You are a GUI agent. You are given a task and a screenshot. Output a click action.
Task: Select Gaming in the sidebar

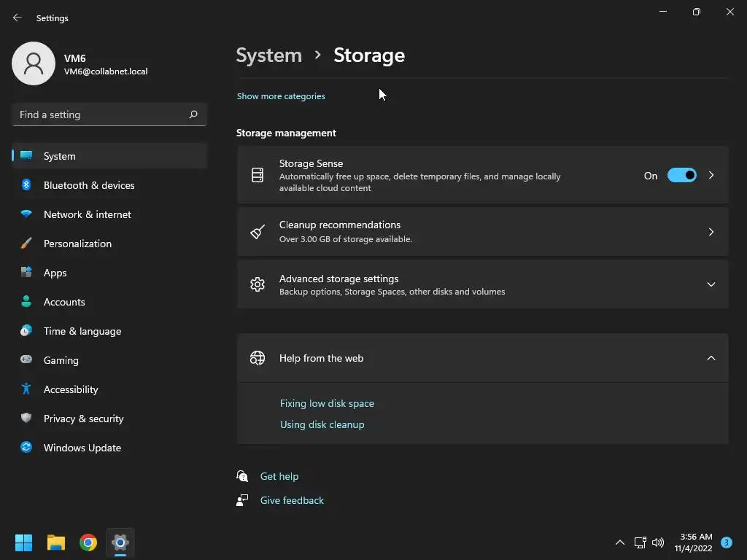61,360
